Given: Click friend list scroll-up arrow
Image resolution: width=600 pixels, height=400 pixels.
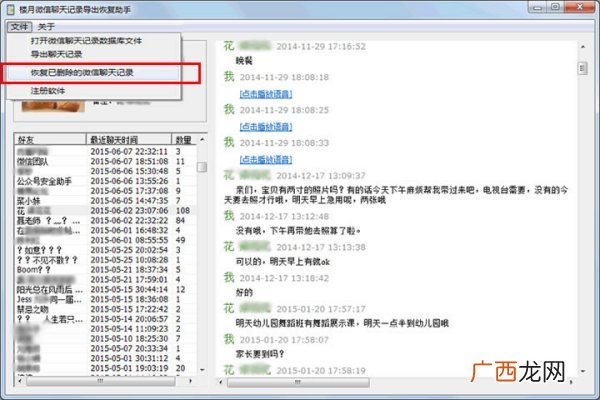Looking at the screenshot, I should [x=202, y=139].
